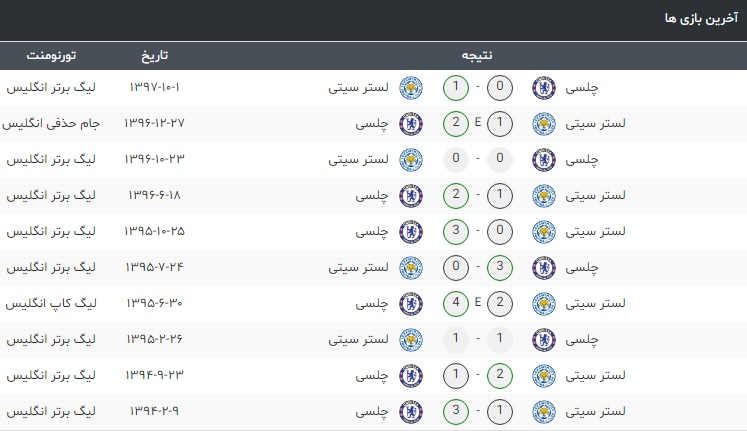The width and height of the screenshot is (747, 431).
Task: Open چلسی team name in the ۱۳۹۶-۱۰-۲۳ row
Action: click(582, 160)
